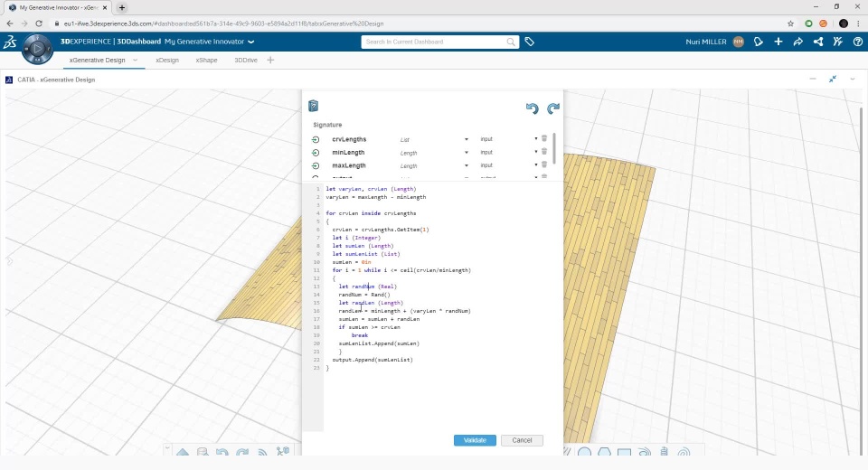Click the 3DEXPERIENCE | 3DDashboard title
Image resolution: width=868 pixels, height=470 pixels.
[x=110, y=42]
